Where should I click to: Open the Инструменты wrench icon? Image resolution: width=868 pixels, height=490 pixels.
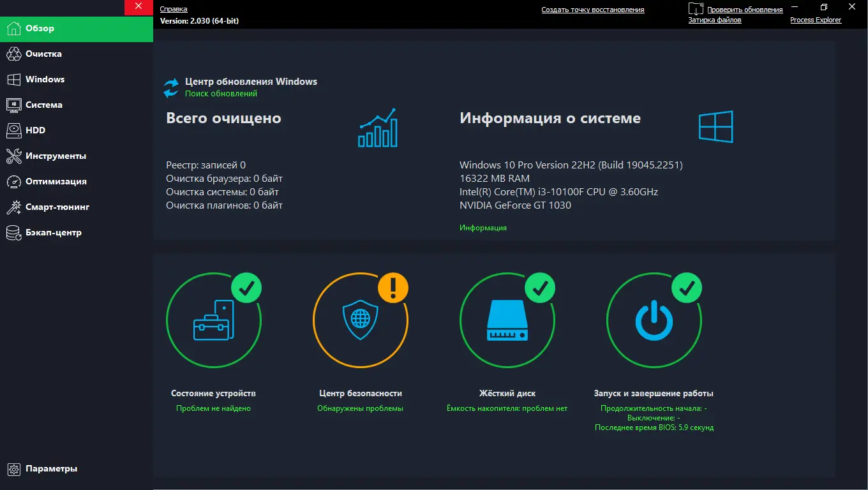point(13,156)
